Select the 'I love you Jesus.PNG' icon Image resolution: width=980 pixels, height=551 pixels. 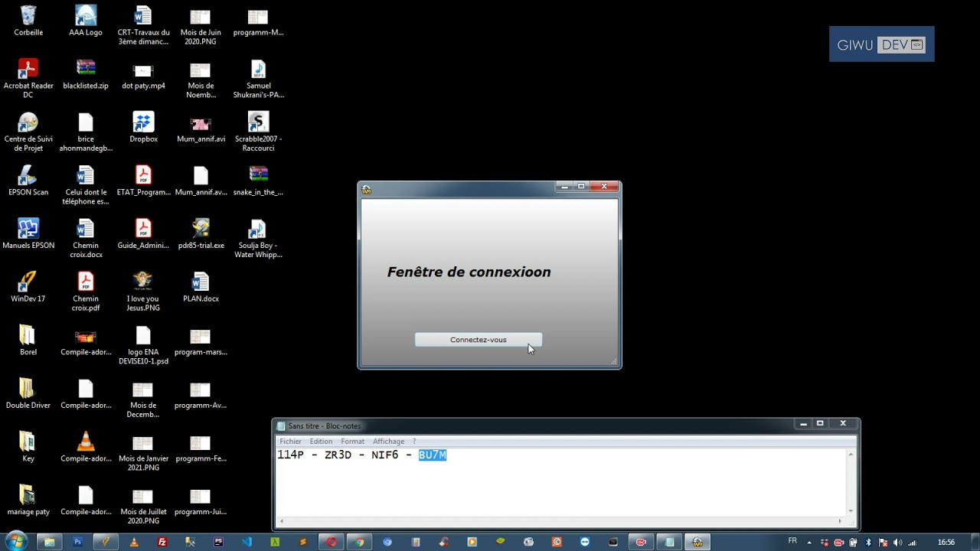pos(143,292)
